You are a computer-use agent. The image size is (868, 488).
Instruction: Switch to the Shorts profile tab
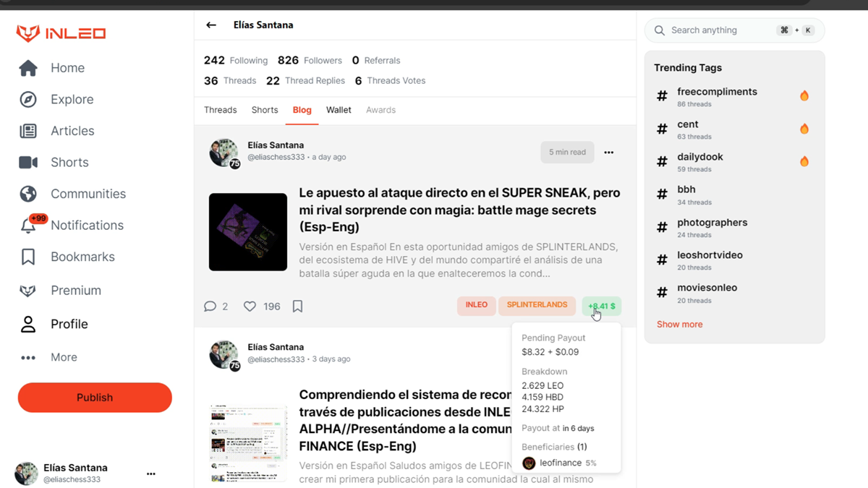265,110
